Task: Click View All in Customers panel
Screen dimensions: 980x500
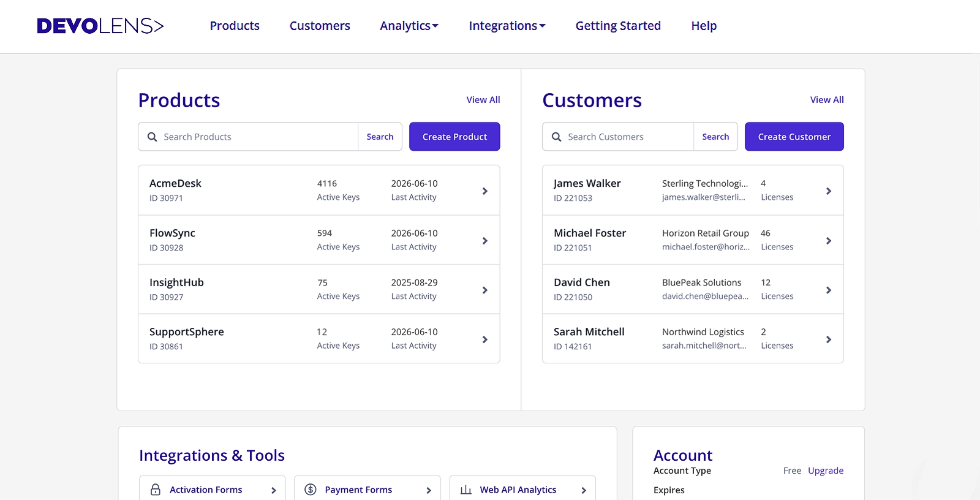Action: pos(827,100)
